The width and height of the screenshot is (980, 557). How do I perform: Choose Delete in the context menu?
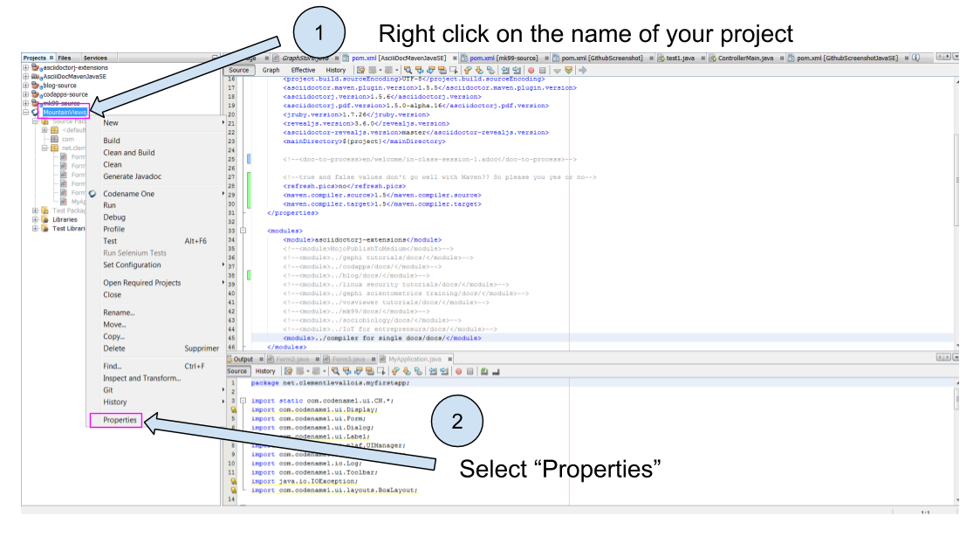tap(113, 348)
